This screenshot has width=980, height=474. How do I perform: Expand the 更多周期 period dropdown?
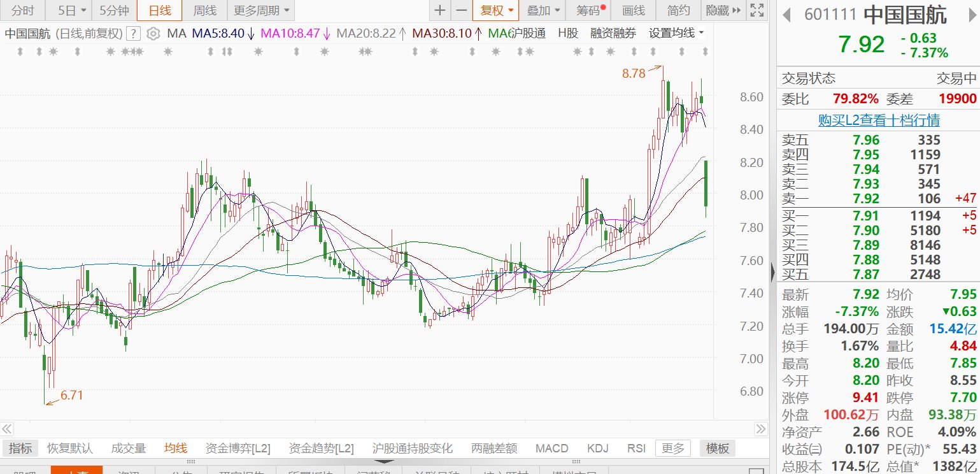pyautogui.click(x=261, y=10)
